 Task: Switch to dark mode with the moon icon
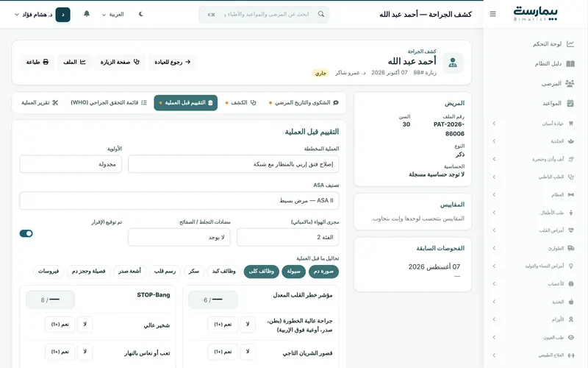pos(141,14)
